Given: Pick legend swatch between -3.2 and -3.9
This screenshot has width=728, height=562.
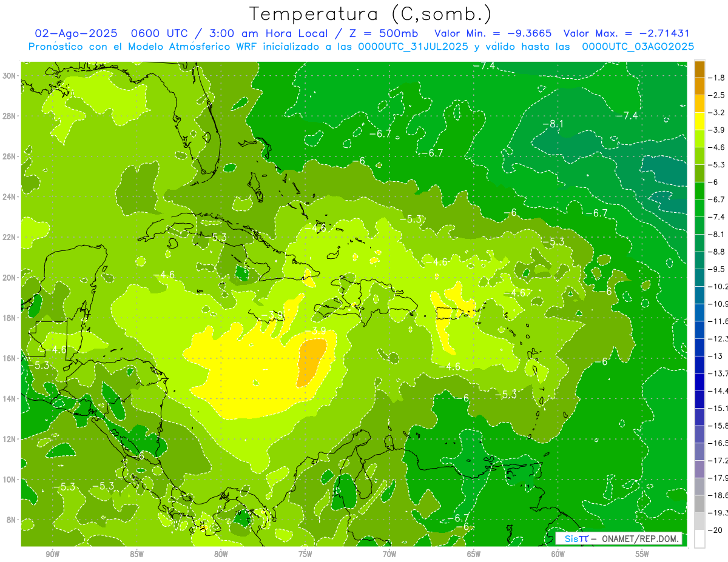Looking at the screenshot, I should (699, 121).
